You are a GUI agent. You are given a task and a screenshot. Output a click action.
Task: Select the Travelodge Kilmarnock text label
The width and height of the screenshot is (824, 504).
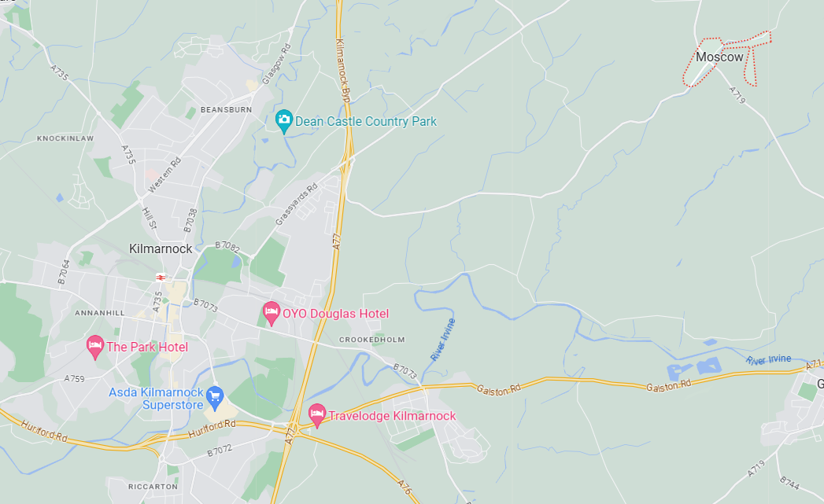392,416
